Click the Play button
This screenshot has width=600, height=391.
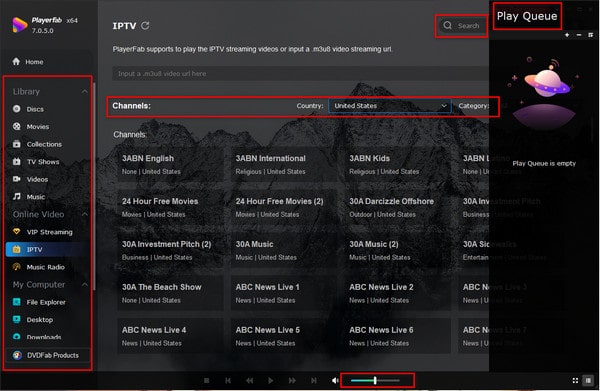coord(271,380)
